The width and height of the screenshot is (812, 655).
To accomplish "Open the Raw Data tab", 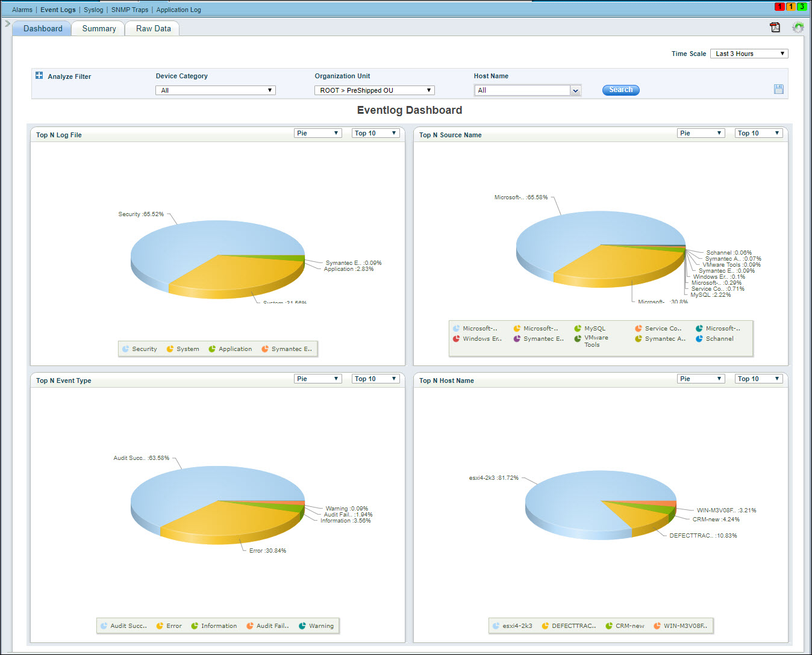I will [153, 28].
